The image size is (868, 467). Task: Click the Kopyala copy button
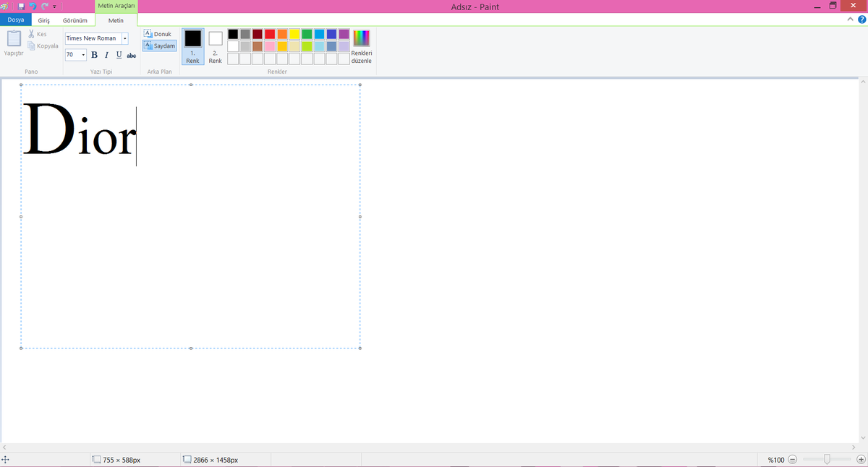(x=43, y=46)
